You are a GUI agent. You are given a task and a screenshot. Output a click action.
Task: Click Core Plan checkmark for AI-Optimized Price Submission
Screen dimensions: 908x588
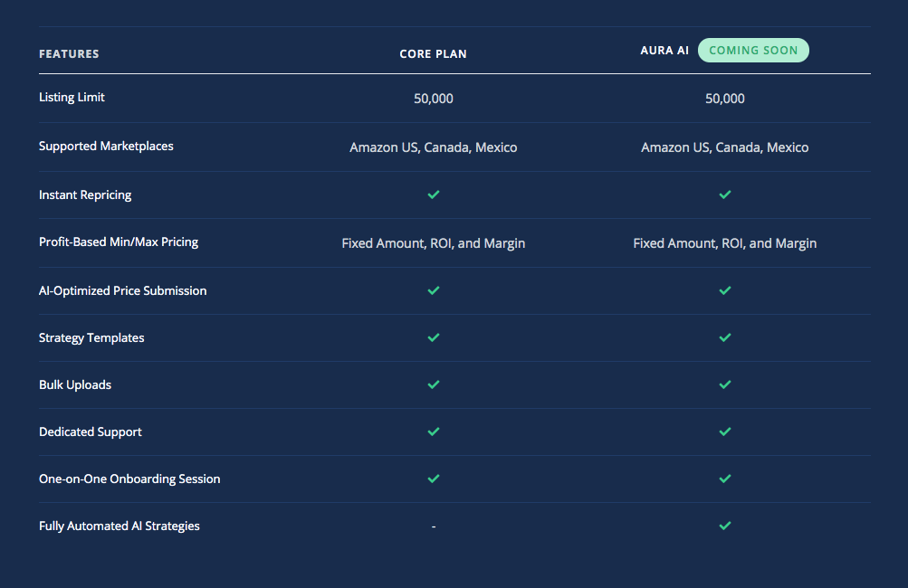click(433, 290)
